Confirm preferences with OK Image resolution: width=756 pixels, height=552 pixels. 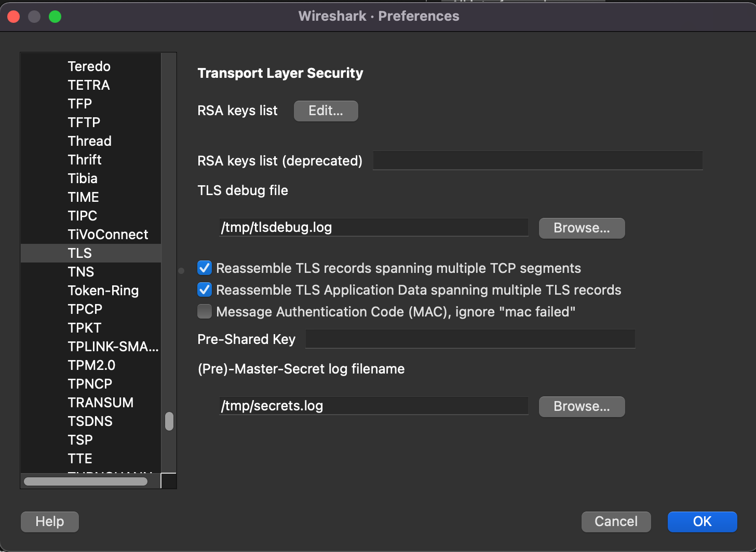point(702,522)
